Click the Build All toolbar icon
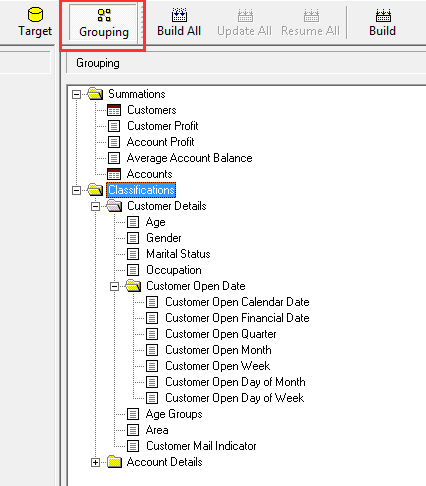426x486 pixels. coord(179,15)
